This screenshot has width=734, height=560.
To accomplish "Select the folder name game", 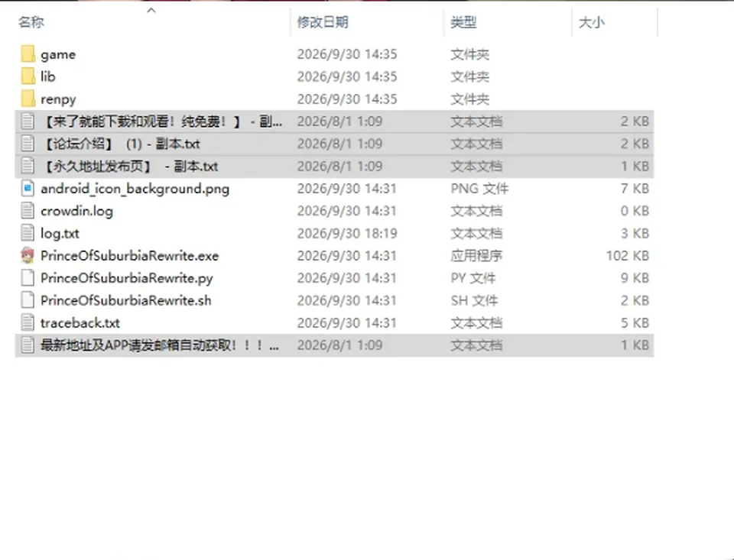I will tap(58, 55).
